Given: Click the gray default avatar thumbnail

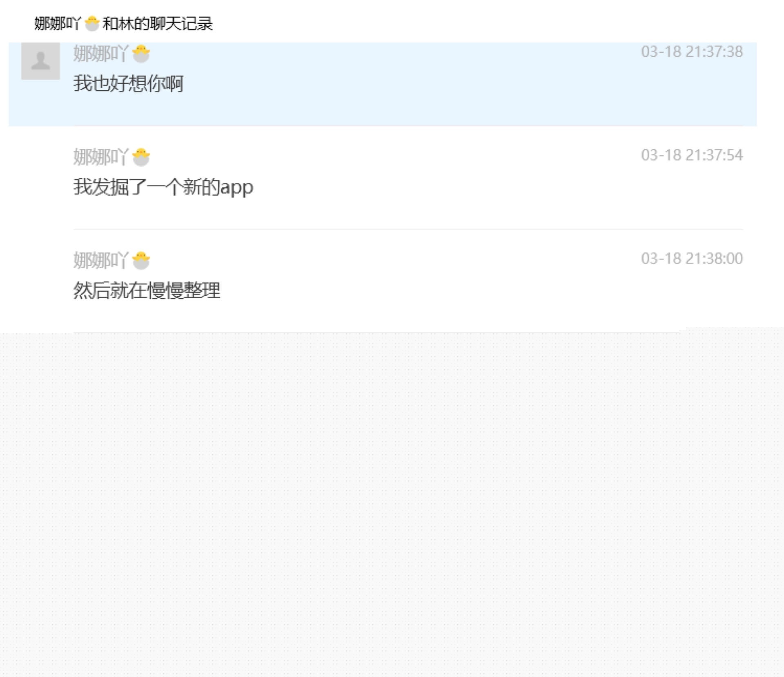Looking at the screenshot, I should pyautogui.click(x=40, y=60).
